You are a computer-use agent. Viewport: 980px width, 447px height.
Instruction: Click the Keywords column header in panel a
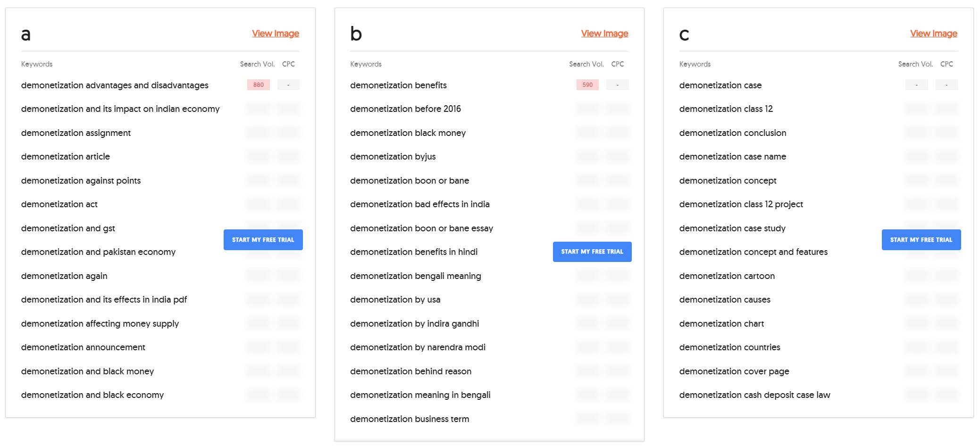(37, 64)
